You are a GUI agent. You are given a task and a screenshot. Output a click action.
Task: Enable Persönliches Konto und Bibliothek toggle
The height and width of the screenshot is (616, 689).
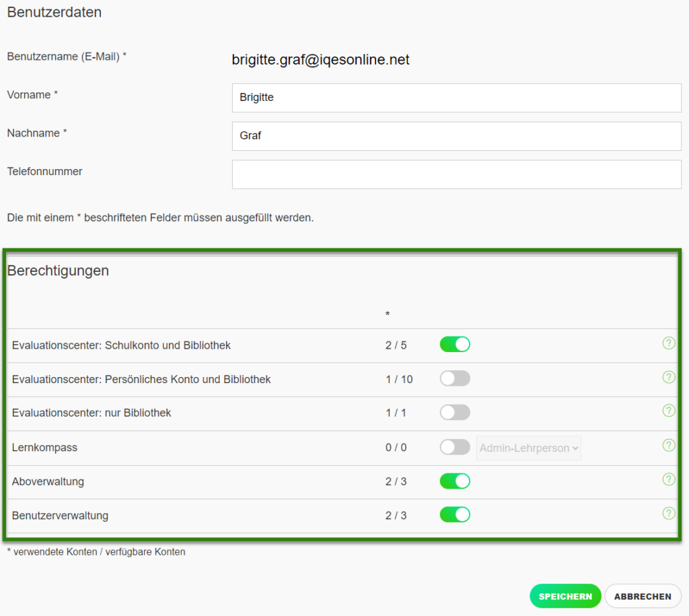pyautogui.click(x=455, y=378)
